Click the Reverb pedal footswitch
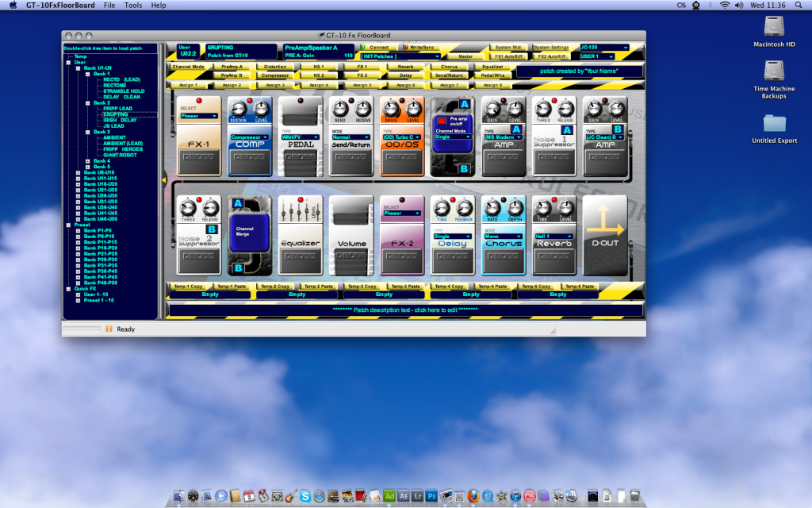 (554, 261)
